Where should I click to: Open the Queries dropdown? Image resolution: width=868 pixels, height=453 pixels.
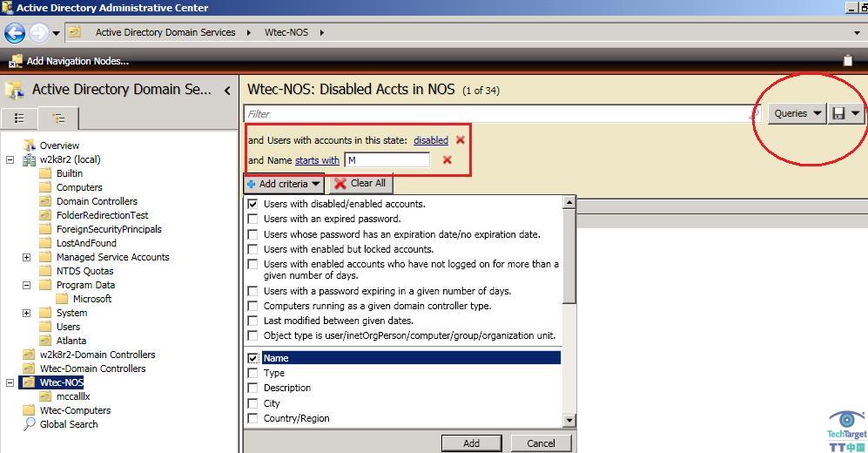(797, 113)
